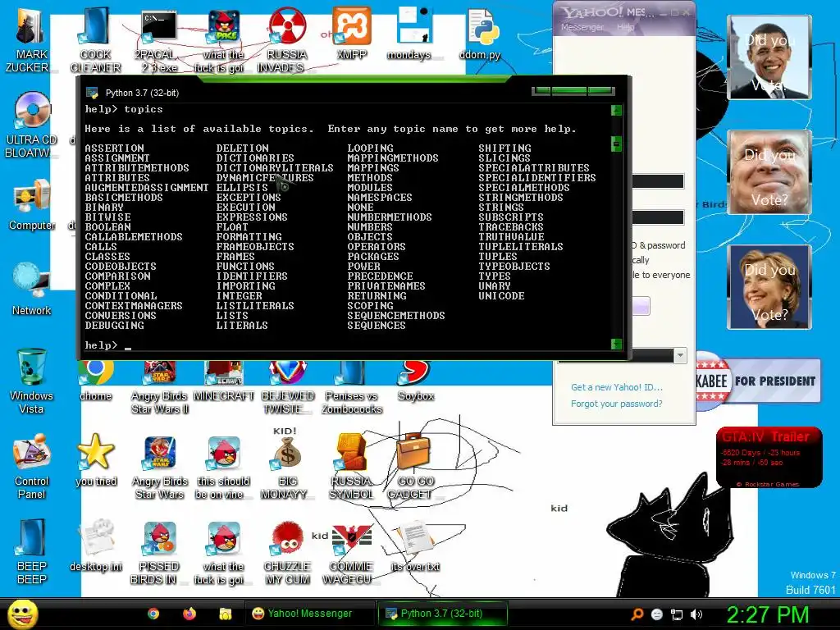Open the Help menu in Yahoo! Messenger
This screenshot has height=630, width=840.
coord(625,27)
